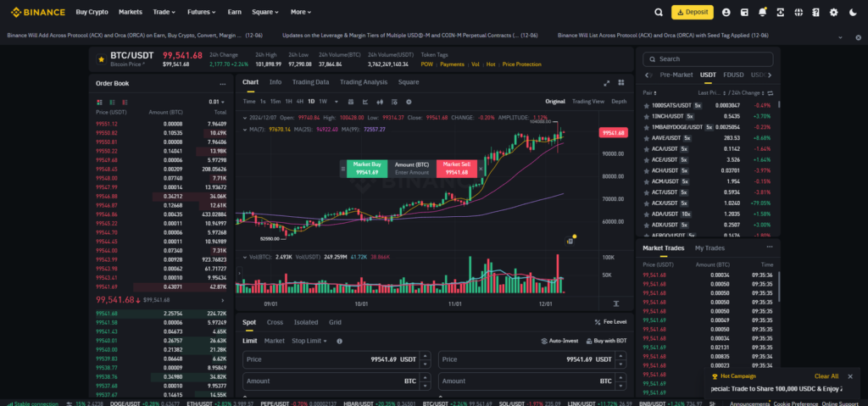Show buy orders only in order book
Screen dimensions: 868x406
click(x=113, y=102)
